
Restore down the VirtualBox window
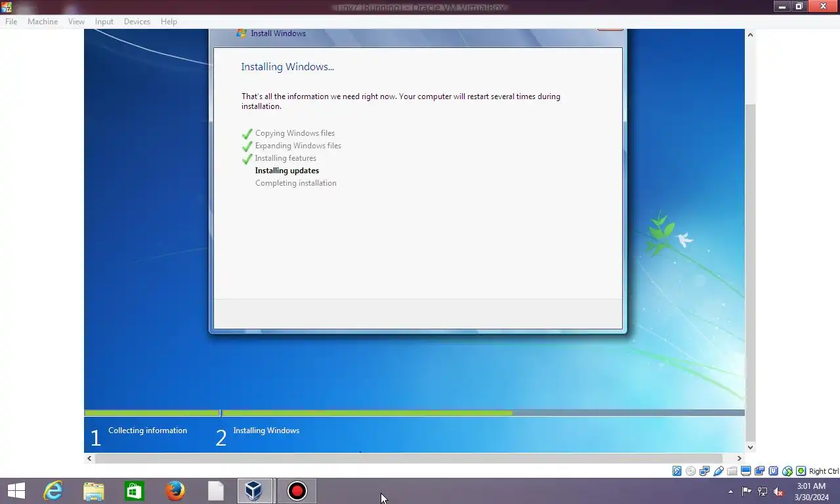coord(799,7)
